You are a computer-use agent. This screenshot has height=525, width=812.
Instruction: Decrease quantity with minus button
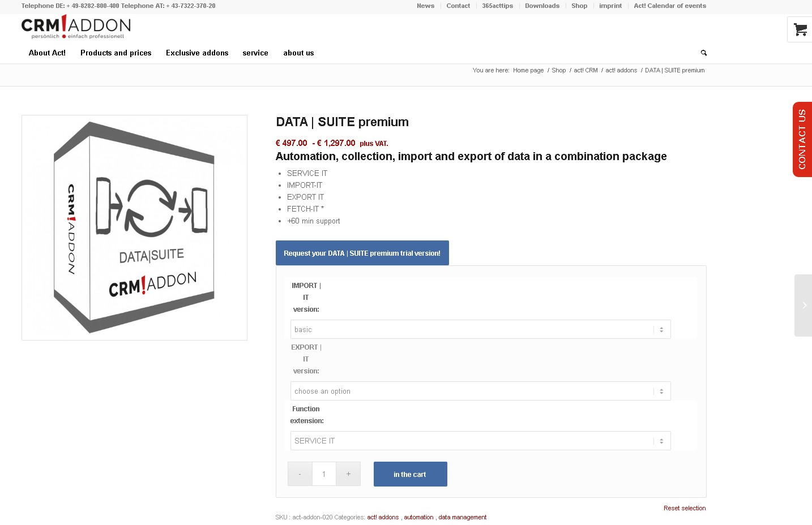(x=300, y=474)
